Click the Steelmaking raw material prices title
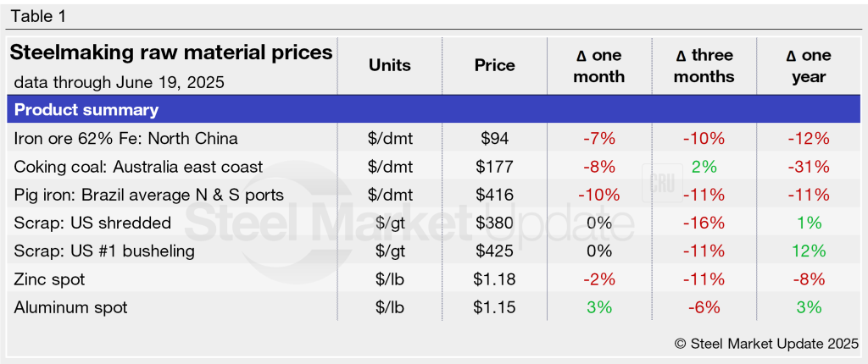This screenshot has width=868, height=364. click(x=171, y=53)
